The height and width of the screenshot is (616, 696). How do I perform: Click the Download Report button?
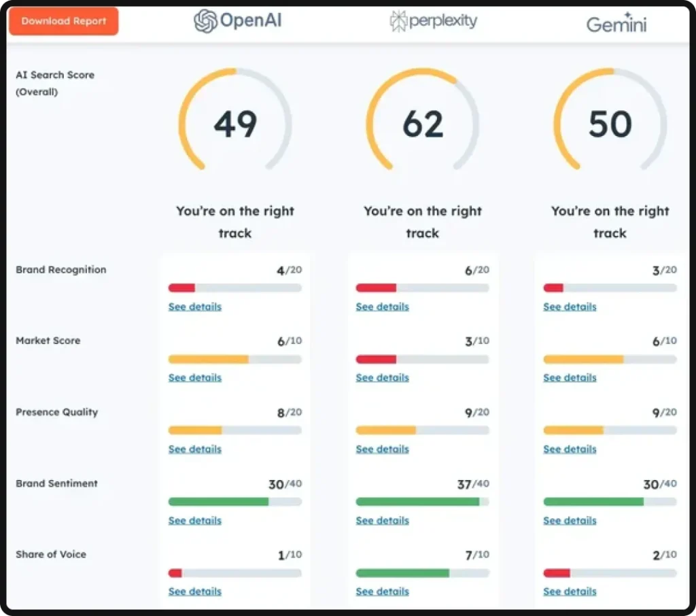[63, 21]
